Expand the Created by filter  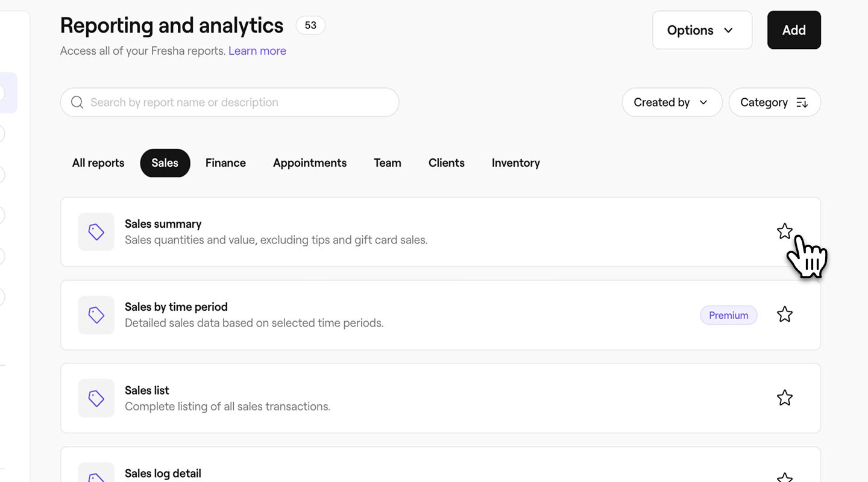click(x=671, y=102)
